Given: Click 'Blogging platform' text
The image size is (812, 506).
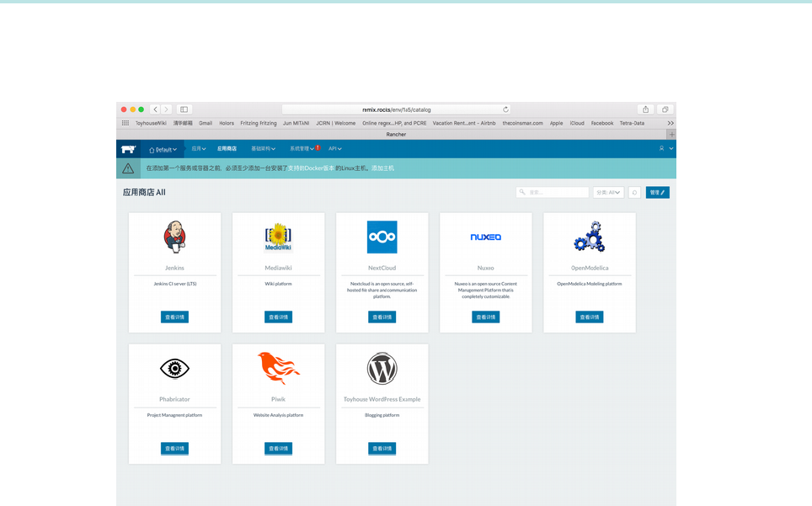Looking at the screenshot, I should click(382, 415).
